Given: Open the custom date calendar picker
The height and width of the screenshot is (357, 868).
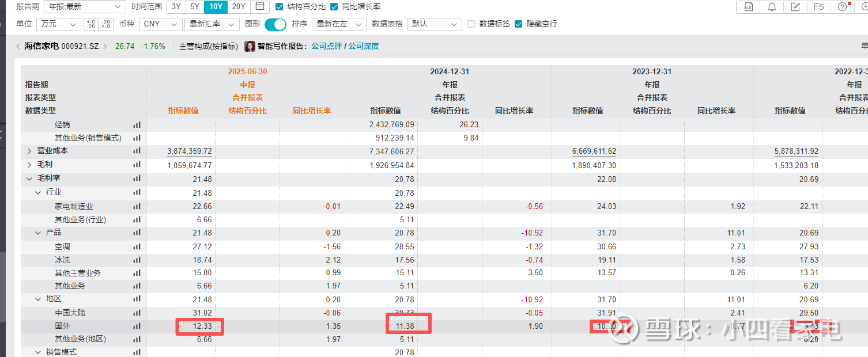Looking at the screenshot, I should tap(260, 7).
